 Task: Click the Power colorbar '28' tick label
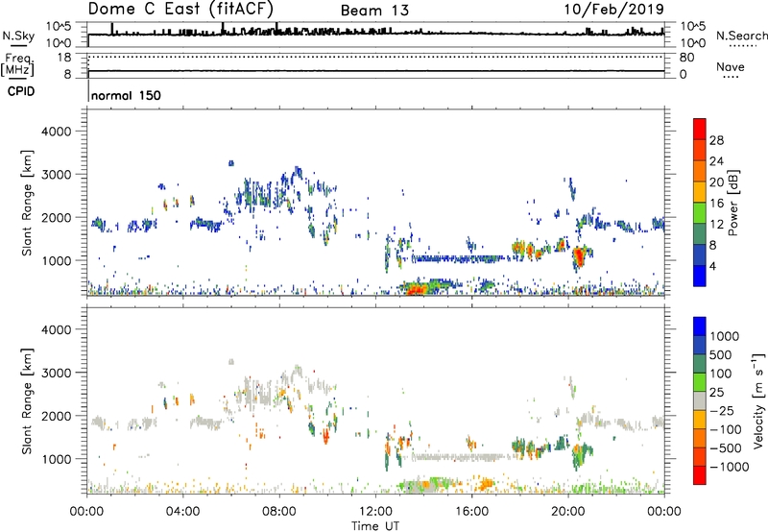(x=716, y=140)
